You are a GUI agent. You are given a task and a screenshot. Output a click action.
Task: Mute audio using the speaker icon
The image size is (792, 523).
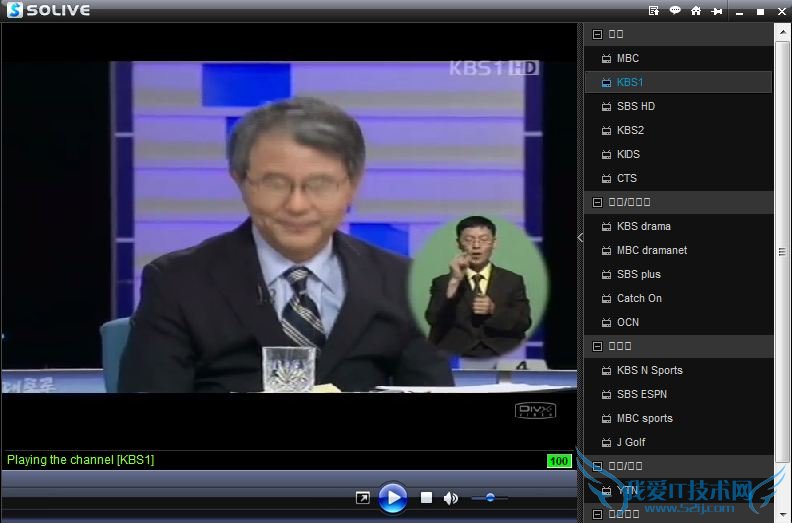(x=451, y=497)
